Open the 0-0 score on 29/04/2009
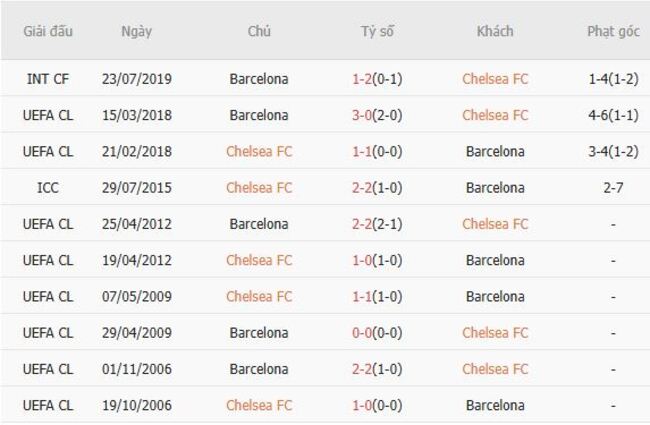Viewport: 650px width, 425px height. point(364,333)
